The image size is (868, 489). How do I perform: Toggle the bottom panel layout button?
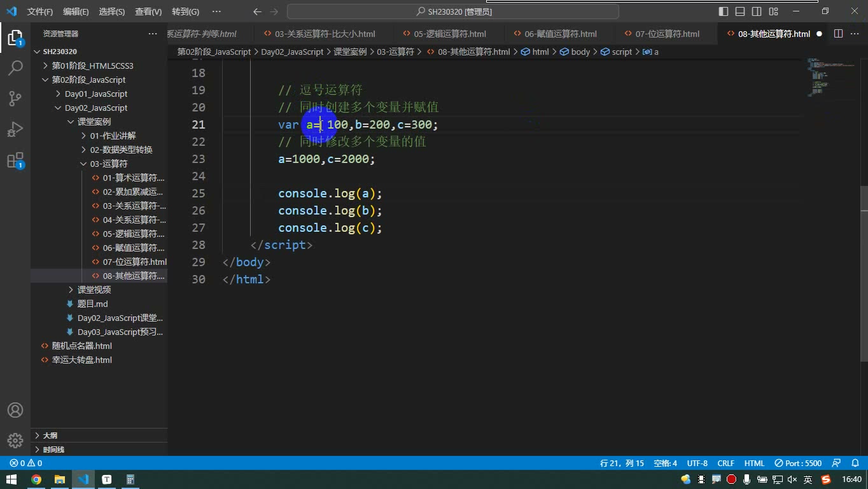pos(740,11)
